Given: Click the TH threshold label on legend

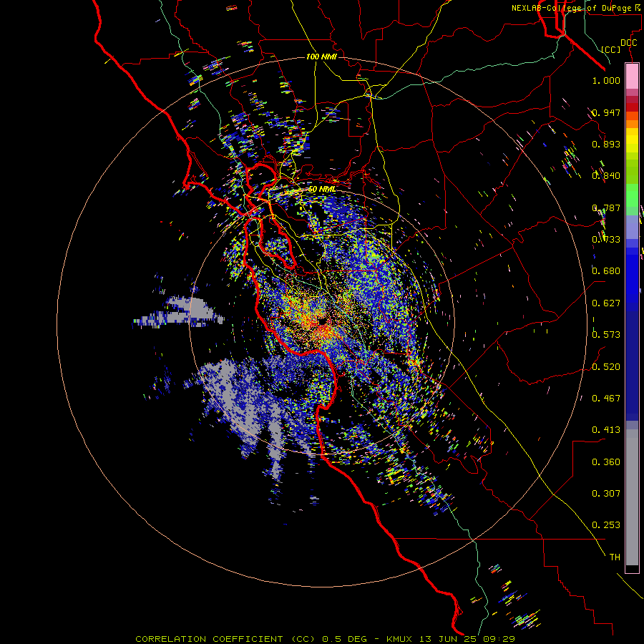Looking at the screenshot, I should tap(615, 557).
